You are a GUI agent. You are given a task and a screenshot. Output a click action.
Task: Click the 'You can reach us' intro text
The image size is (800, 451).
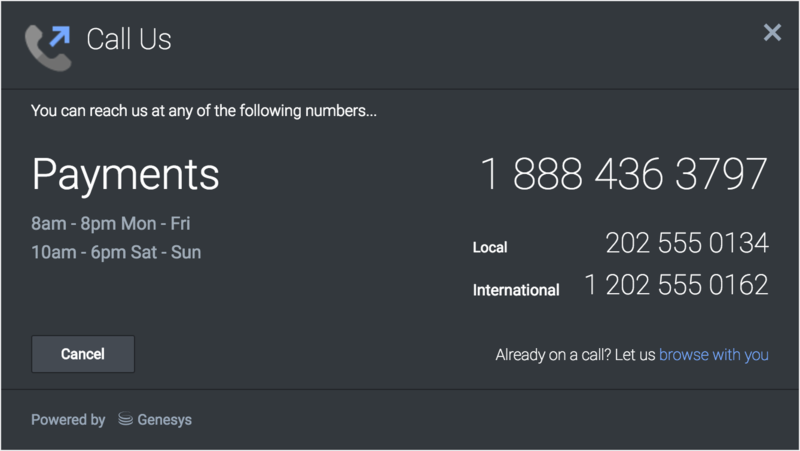204,110
